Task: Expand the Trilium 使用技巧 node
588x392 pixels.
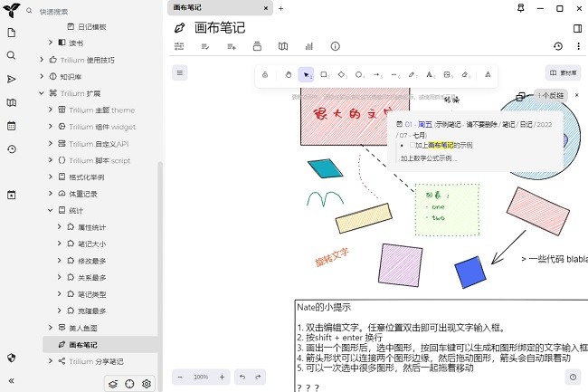Action: (x=42, y=60)
